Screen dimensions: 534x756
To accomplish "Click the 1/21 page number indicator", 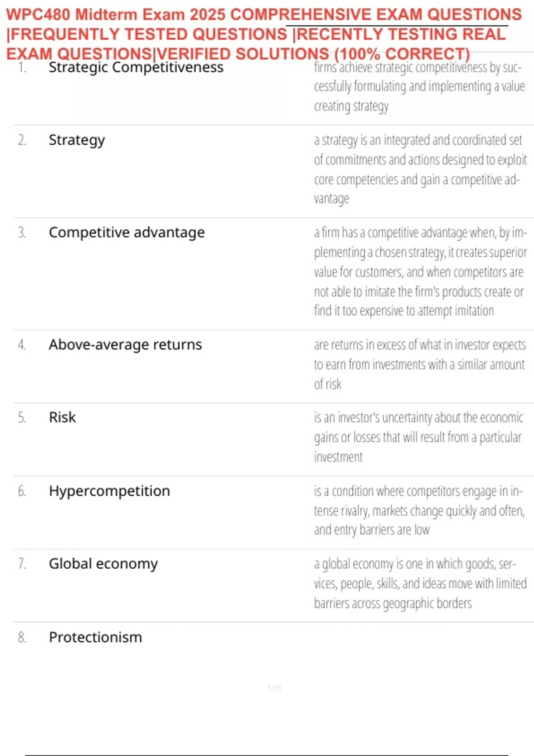I will pyautogui.click(x=274, y=688).
